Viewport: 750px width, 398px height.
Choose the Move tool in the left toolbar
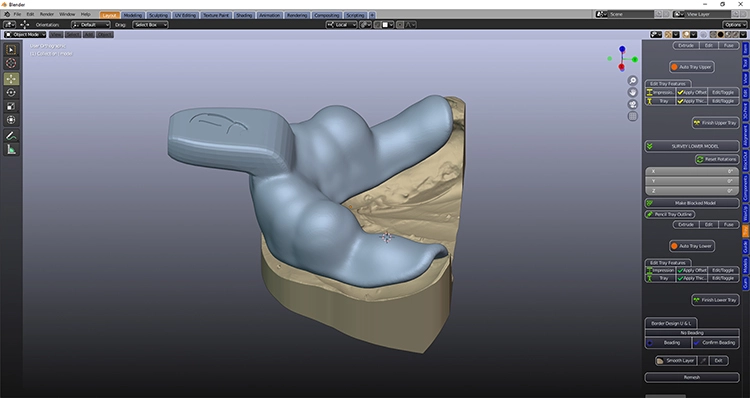coord(11,79)
